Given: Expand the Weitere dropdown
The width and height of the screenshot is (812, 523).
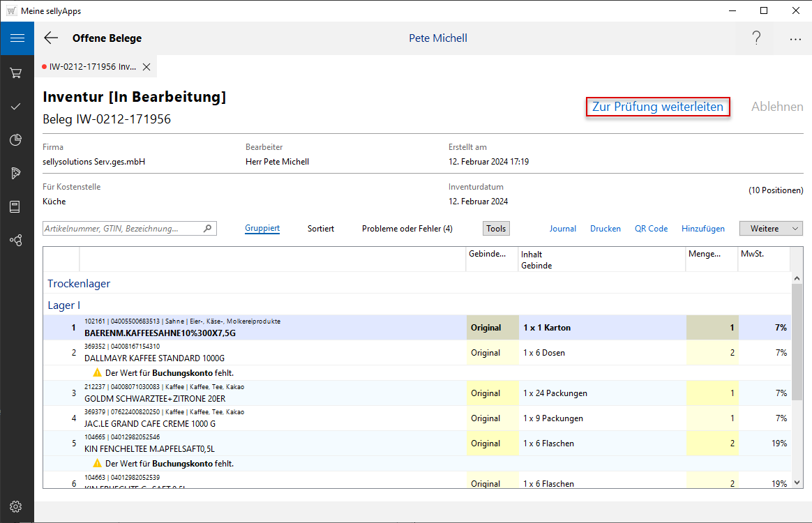Looking at the screenshot, I should click(771, 229).
